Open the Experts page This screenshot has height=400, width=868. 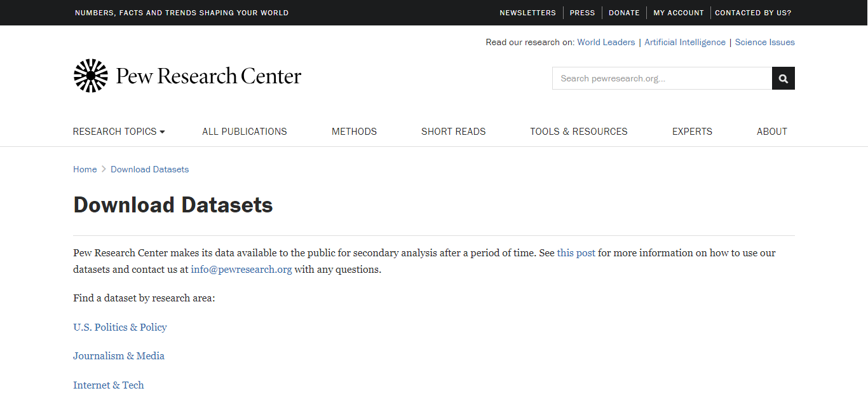(692, 132)
